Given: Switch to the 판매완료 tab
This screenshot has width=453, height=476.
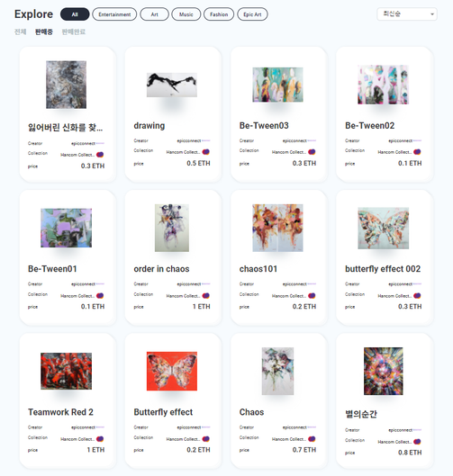Looking at the screenshot, I should point(74,31).
